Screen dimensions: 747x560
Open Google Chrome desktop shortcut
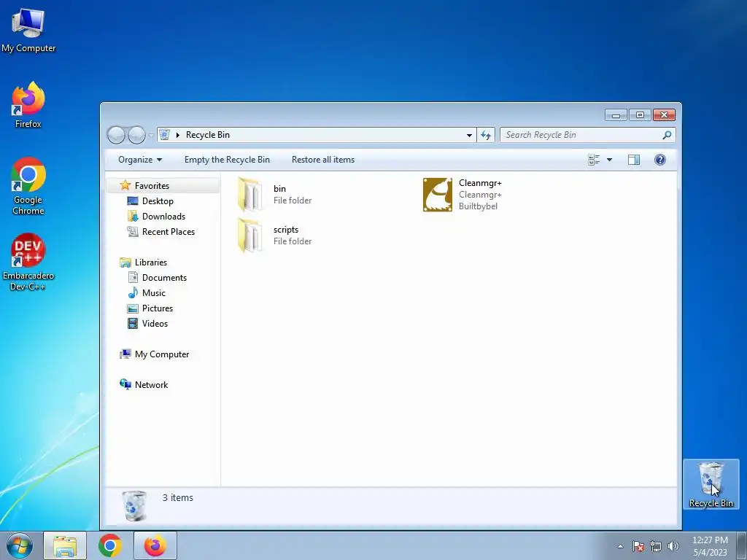(x=28, y=186)
